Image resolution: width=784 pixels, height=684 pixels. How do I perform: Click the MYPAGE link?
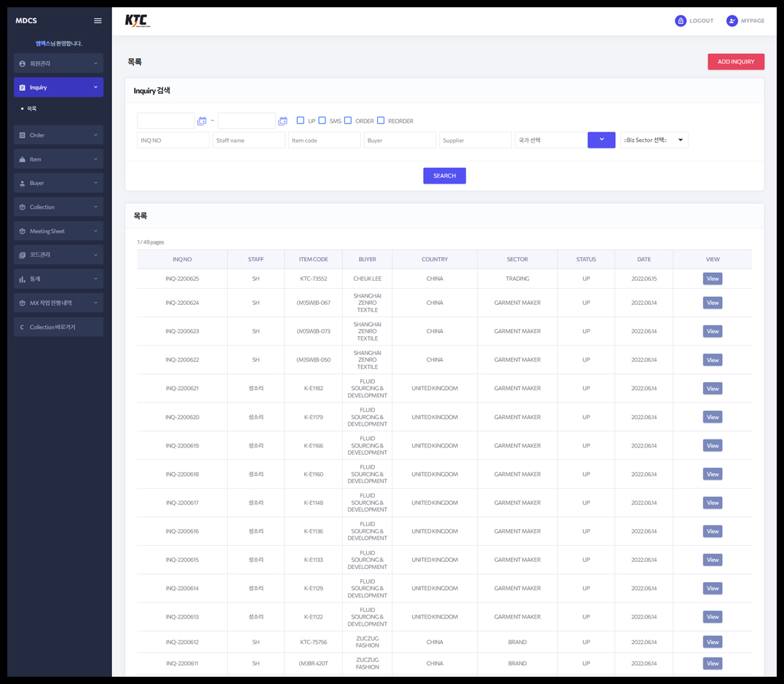click(753, 20)
